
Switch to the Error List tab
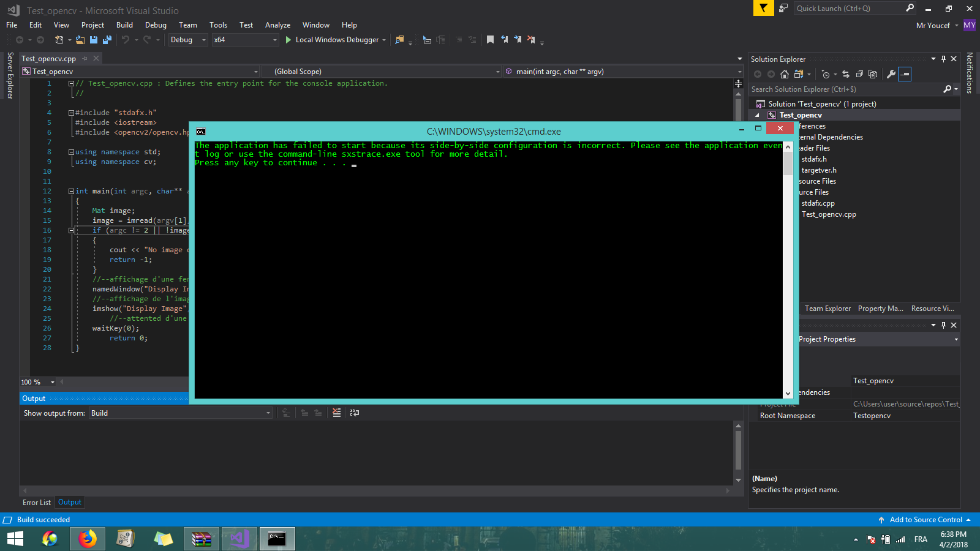37,503
